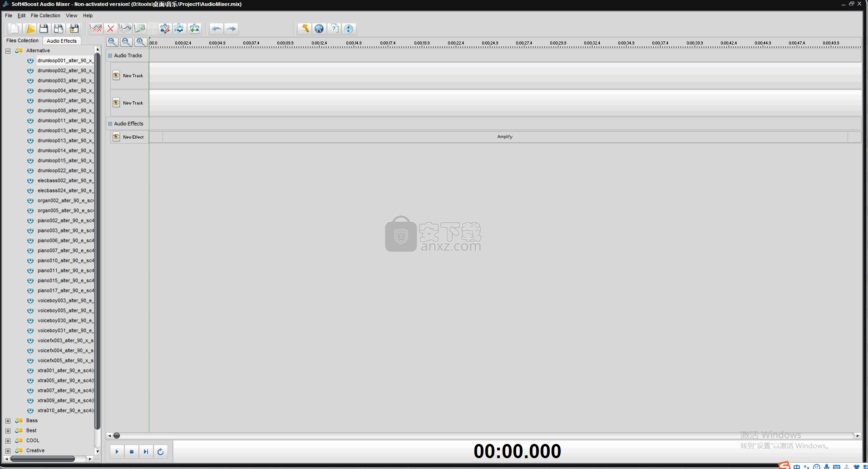Toggle the square marker beside Audio Effects header
This screenshot has width=868, height=469.
pos(110,124)
